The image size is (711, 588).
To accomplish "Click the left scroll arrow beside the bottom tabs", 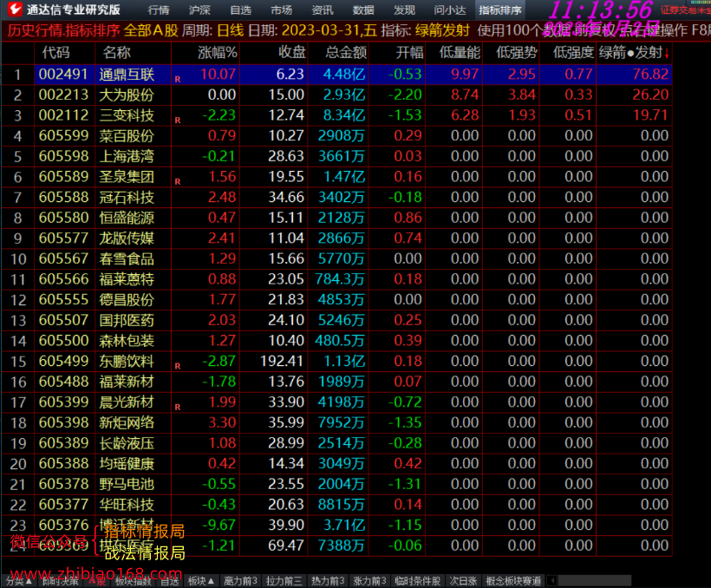I will [551, 581].
